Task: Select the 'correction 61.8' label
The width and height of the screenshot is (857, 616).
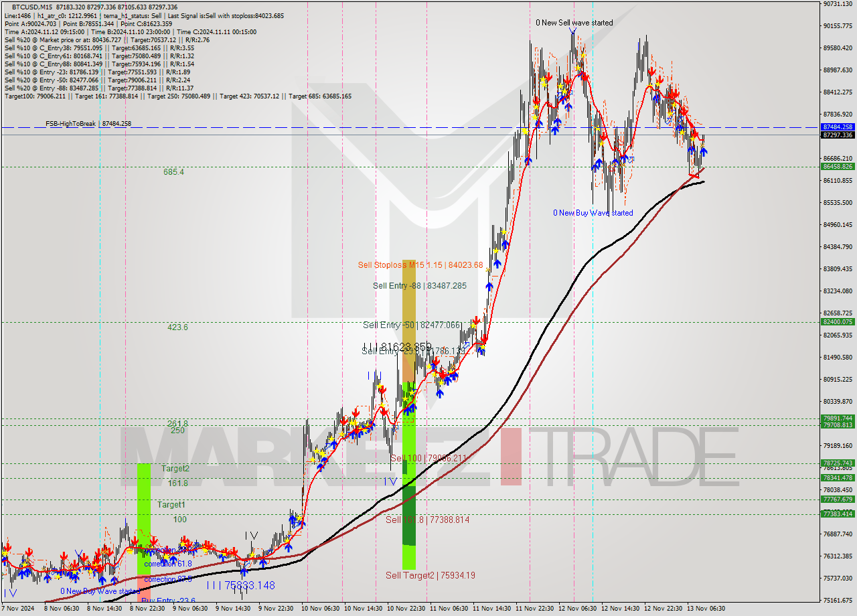Action: click(x=168, y=564)
